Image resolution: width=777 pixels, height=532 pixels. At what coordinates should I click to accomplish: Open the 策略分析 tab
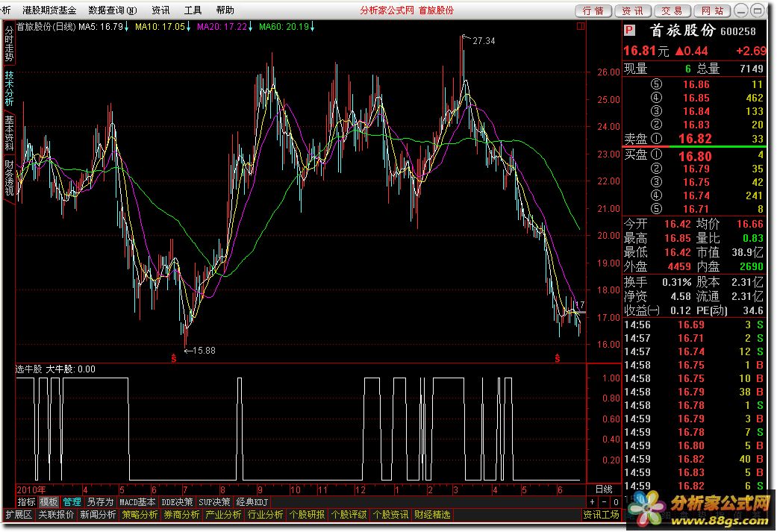tap(140, 515)
